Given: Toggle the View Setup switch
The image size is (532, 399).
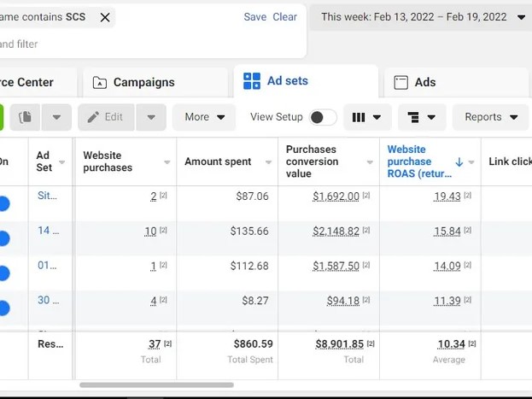Looking at the screenshot, I should [323, 117].
